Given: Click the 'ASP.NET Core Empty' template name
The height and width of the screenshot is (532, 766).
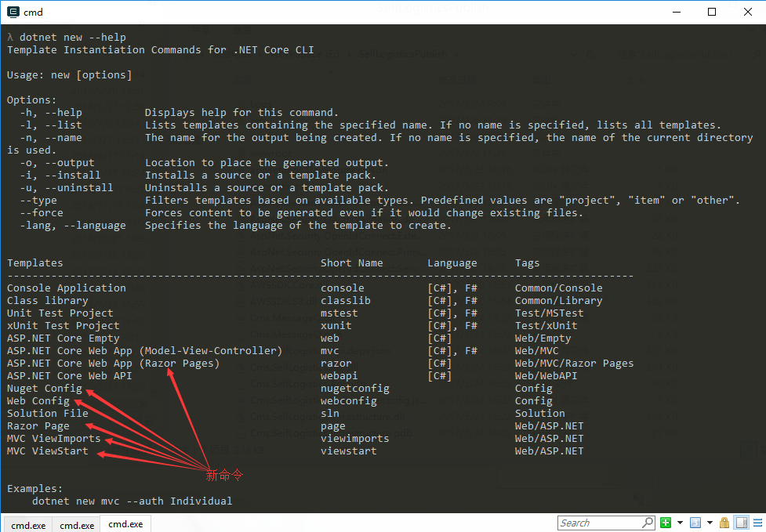Looking at the screenshot, I should 63,338.
